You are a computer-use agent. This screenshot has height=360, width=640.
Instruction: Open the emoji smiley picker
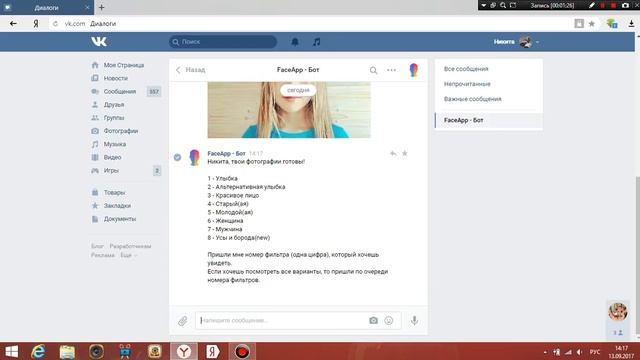pyautogui.click(x=389, y=320)
